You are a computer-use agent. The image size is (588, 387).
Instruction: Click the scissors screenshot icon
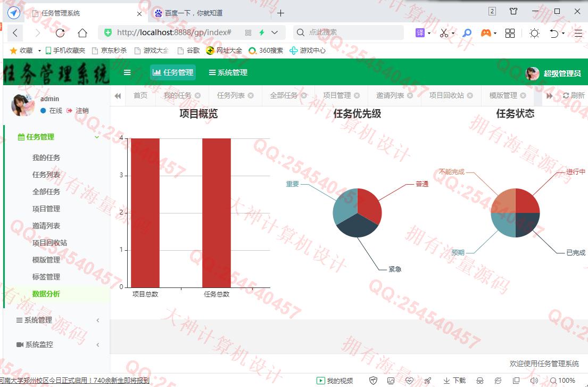point(444,33)
